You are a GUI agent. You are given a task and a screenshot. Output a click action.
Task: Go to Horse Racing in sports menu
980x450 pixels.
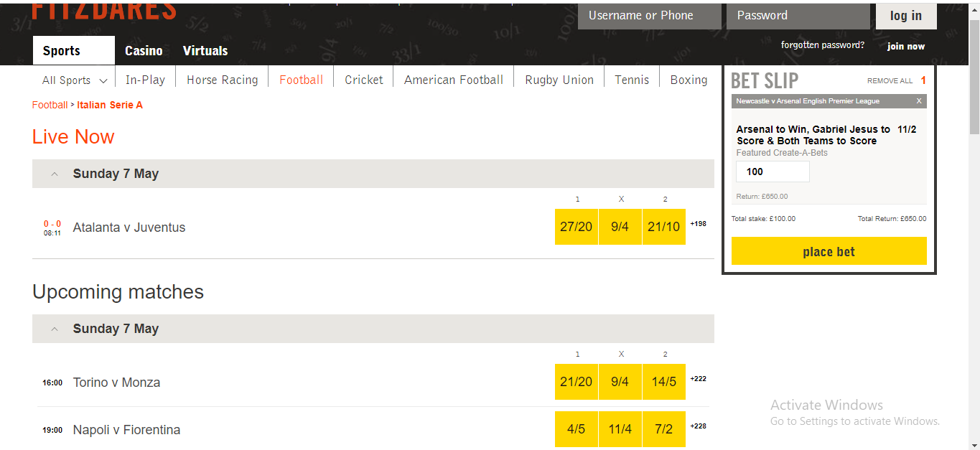[x=223, y=80]
